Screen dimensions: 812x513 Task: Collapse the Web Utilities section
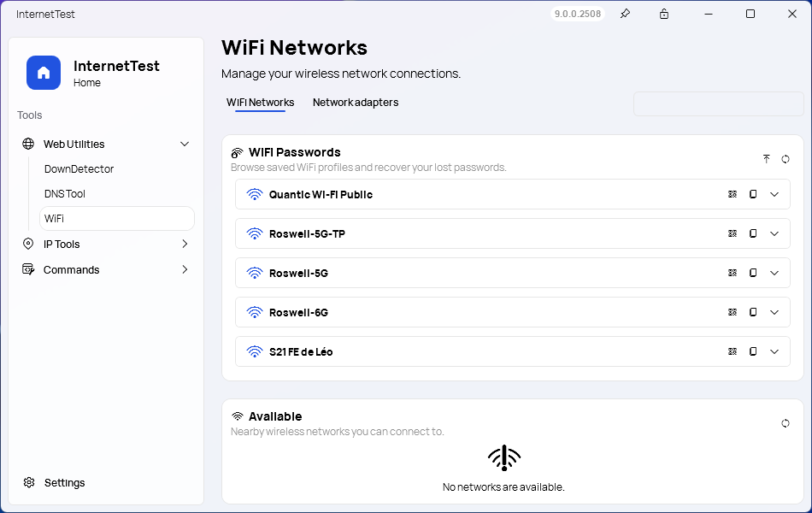[x=185, y=144]
